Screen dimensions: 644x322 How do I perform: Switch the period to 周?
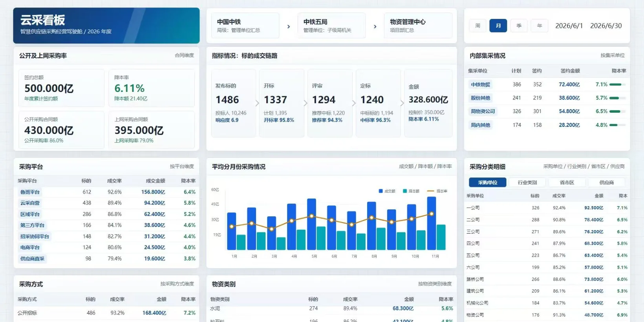478,26
